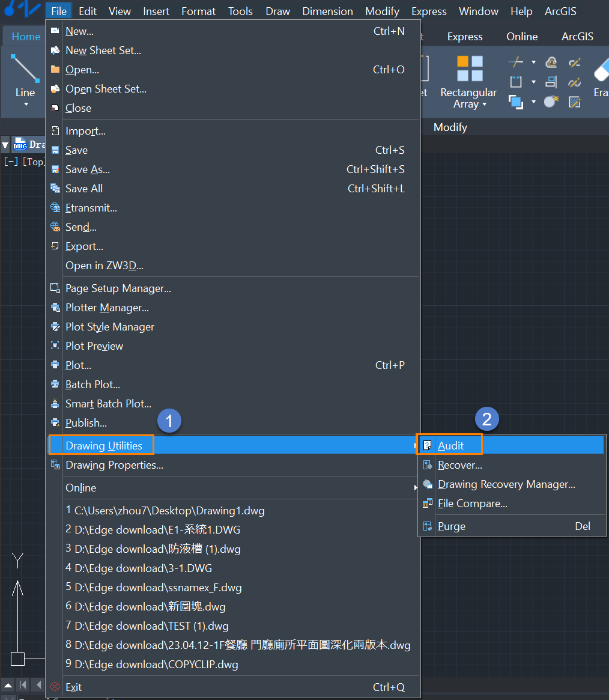
Task: Choose Save As... from File menu
Action: click(x=234, y=169)
